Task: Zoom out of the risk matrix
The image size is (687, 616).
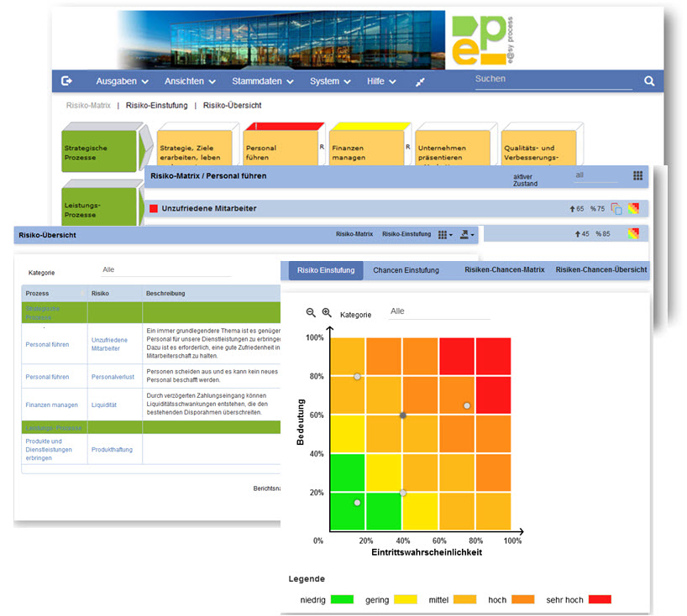Action: tap(311, 312)
